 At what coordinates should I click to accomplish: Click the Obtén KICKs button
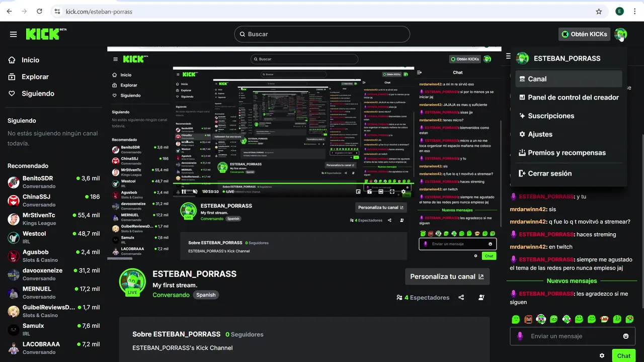(x=584, y=34)
